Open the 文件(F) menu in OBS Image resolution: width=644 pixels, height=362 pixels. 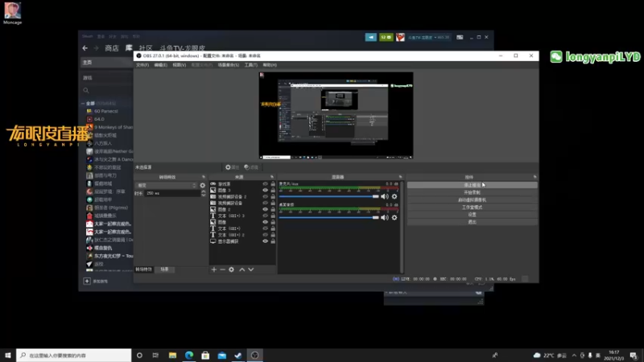point(142,65)
